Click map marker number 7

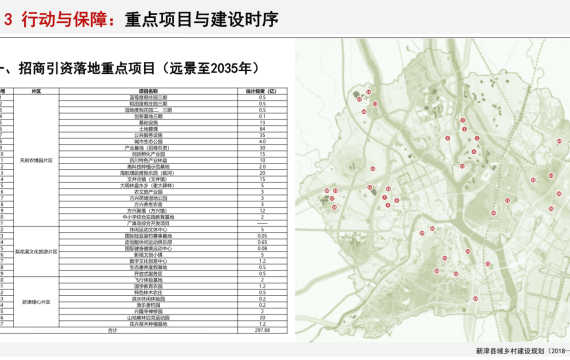tap(384, 197)
